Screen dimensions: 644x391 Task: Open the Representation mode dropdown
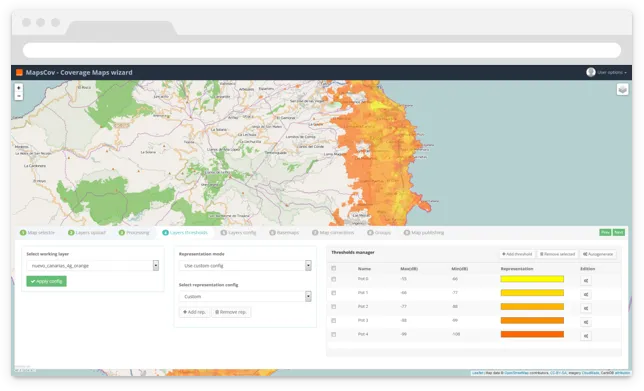coord(245,266)
